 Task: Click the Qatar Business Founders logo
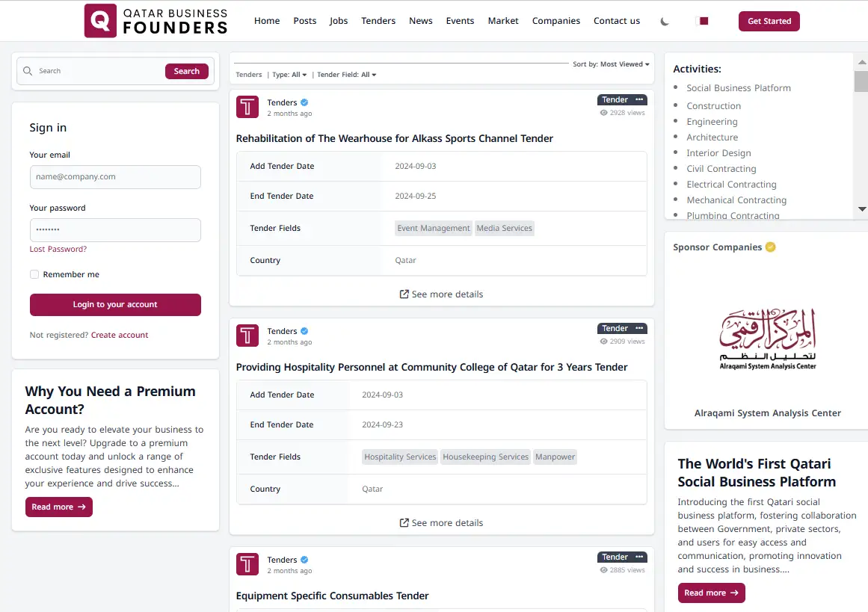pos(156,21)
